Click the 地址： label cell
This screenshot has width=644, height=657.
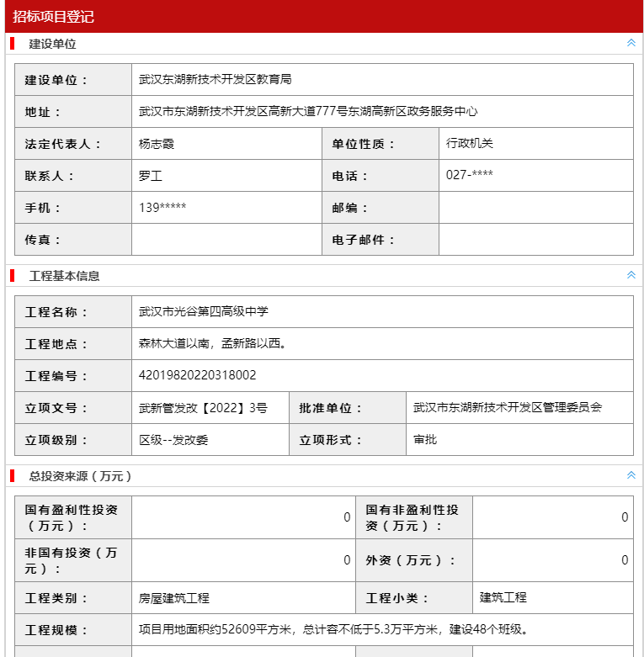pyautogui.click(x=73, y=112)
